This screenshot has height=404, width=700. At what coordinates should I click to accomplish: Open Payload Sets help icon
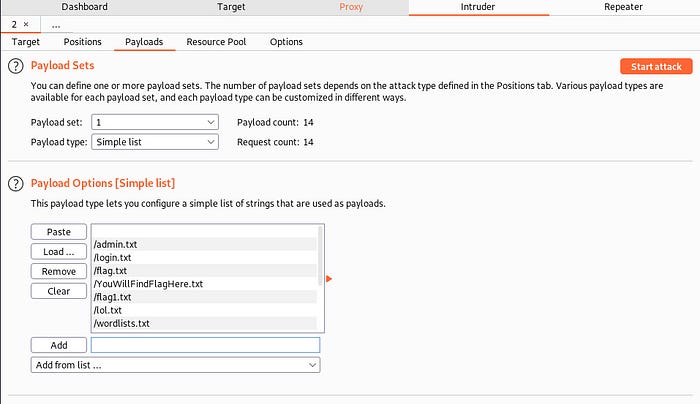[16, 66]
